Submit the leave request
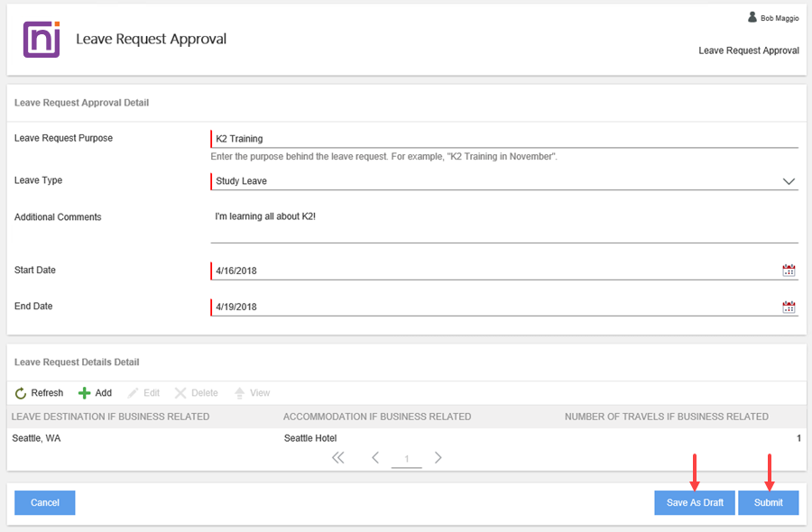Viewport: 812px width, 532px height. point(768,502)
